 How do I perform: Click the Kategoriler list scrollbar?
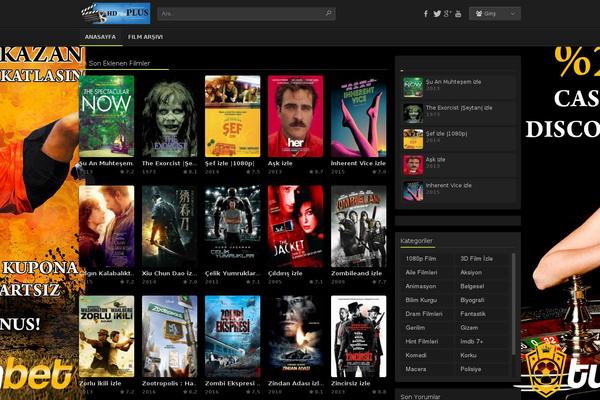tap(513, 304)
